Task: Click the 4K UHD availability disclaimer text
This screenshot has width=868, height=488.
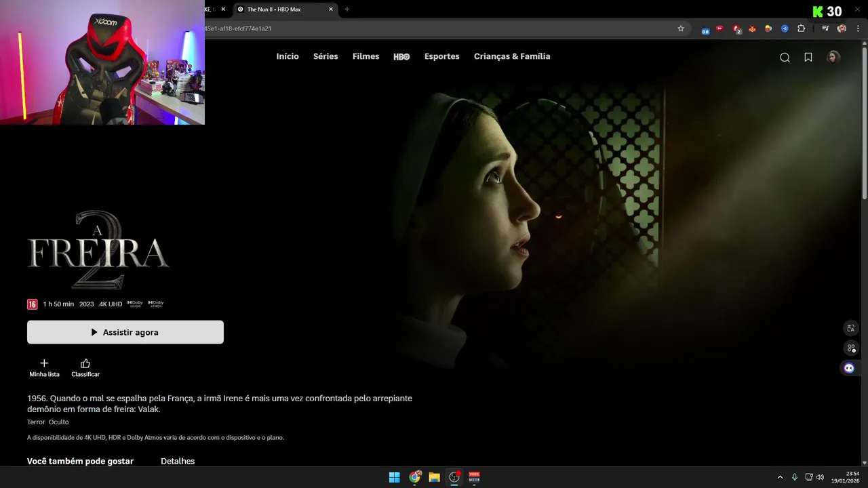Action: 155,438
